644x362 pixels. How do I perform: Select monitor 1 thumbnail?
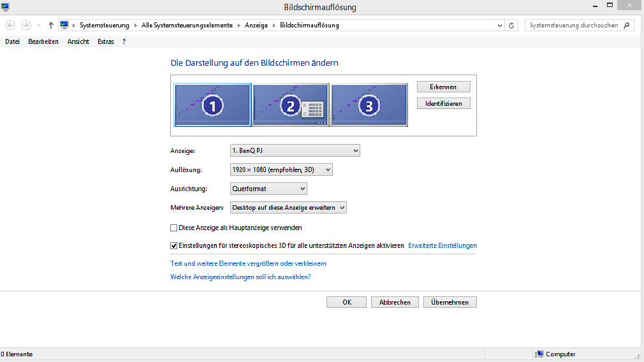point(212,105)
